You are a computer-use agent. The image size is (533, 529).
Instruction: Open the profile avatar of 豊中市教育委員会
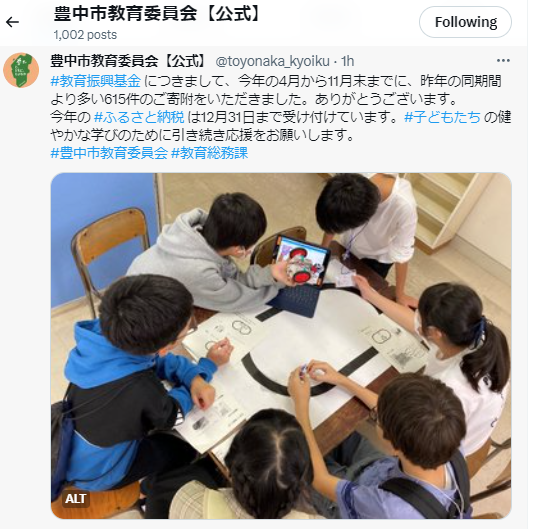click(x=21, y=70)
